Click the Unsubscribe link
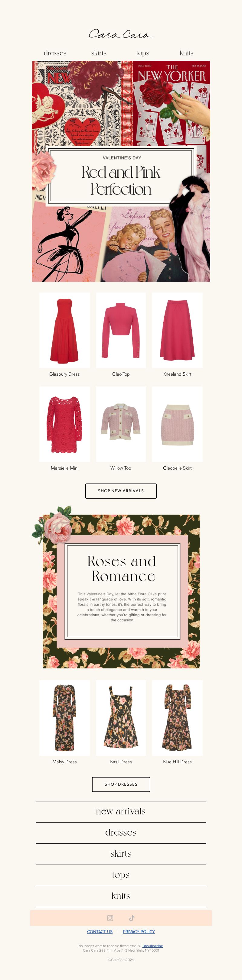This screenshot has height=980, width=242. [152, 946]
